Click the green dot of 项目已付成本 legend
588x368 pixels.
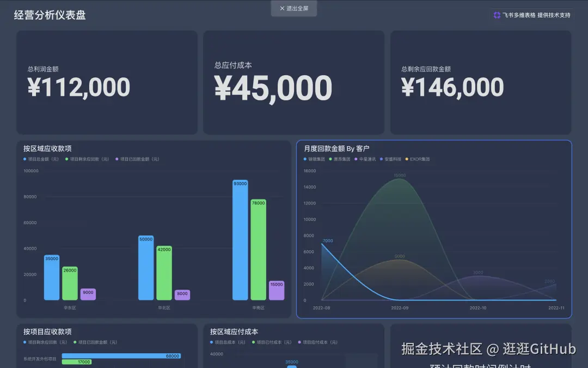click(x=253, y=342)
